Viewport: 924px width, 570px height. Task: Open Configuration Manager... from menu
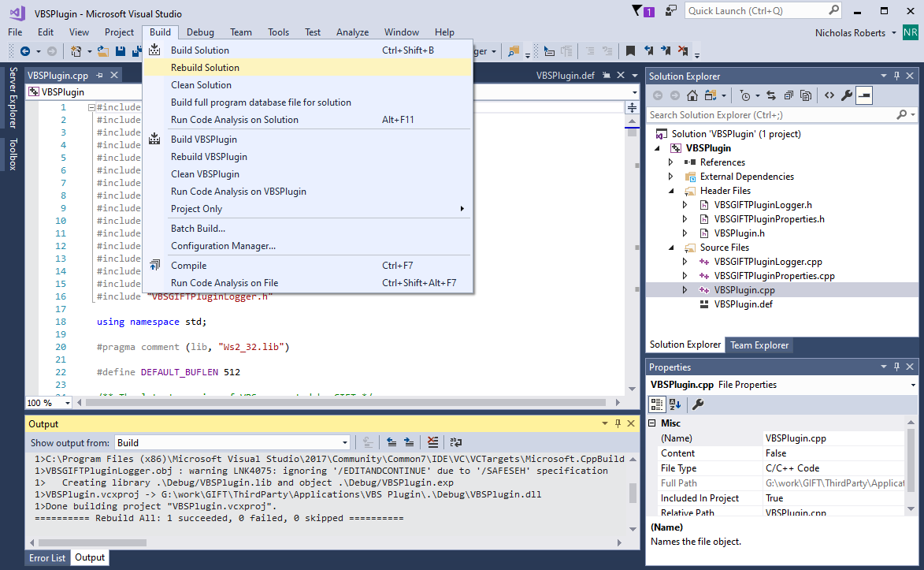[308, 246]
